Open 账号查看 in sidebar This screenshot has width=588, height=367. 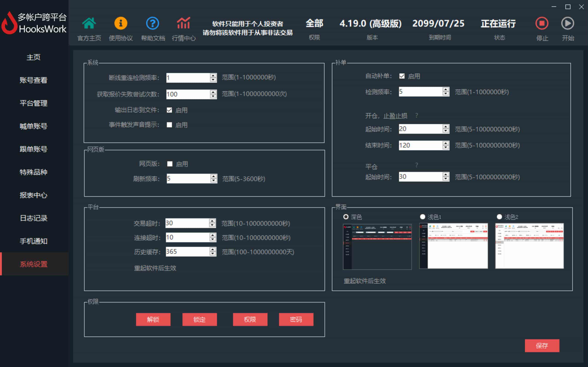(33, 80)
